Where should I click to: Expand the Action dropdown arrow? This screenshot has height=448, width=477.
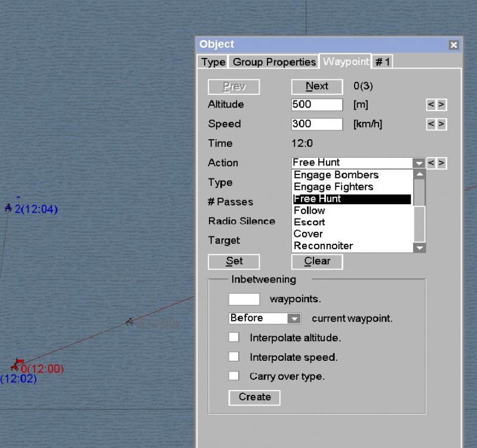click(419, 163)
